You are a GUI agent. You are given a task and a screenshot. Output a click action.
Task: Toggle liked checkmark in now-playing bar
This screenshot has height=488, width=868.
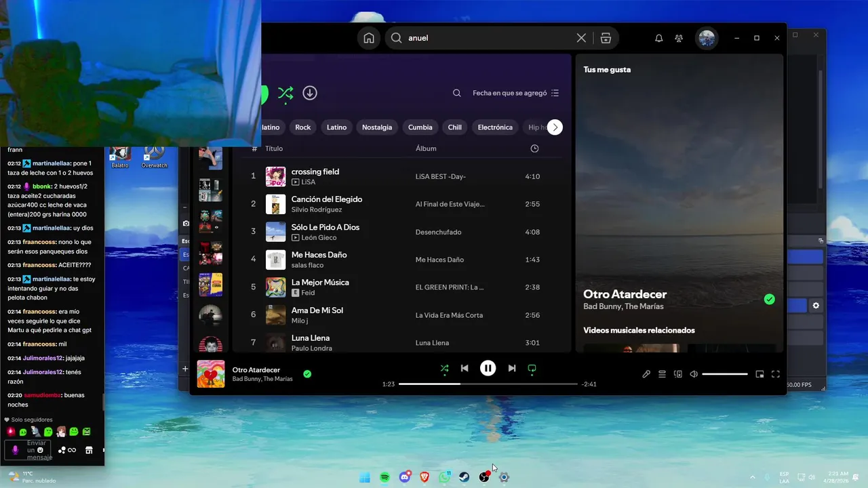tap(307, 373)
